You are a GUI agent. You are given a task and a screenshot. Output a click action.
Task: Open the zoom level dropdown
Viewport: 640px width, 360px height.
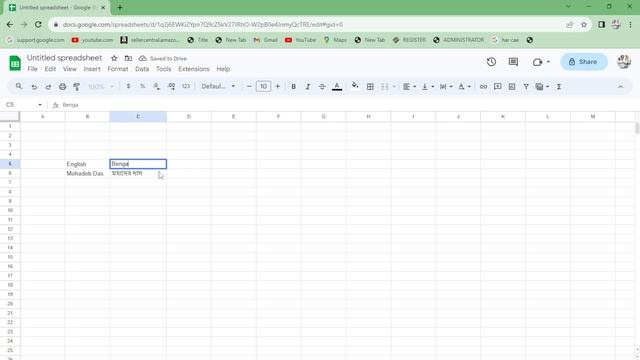101,87
